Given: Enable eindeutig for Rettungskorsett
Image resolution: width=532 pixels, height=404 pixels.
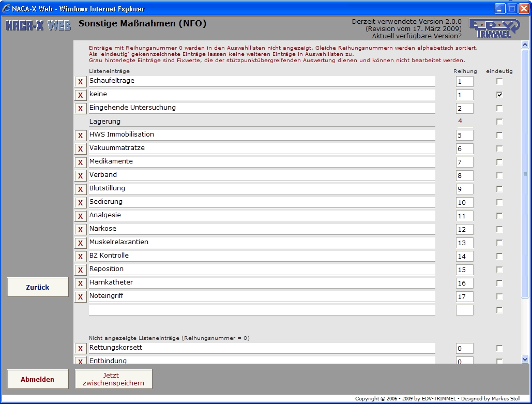Looking at the screenshot, I should tap(499, 348).
